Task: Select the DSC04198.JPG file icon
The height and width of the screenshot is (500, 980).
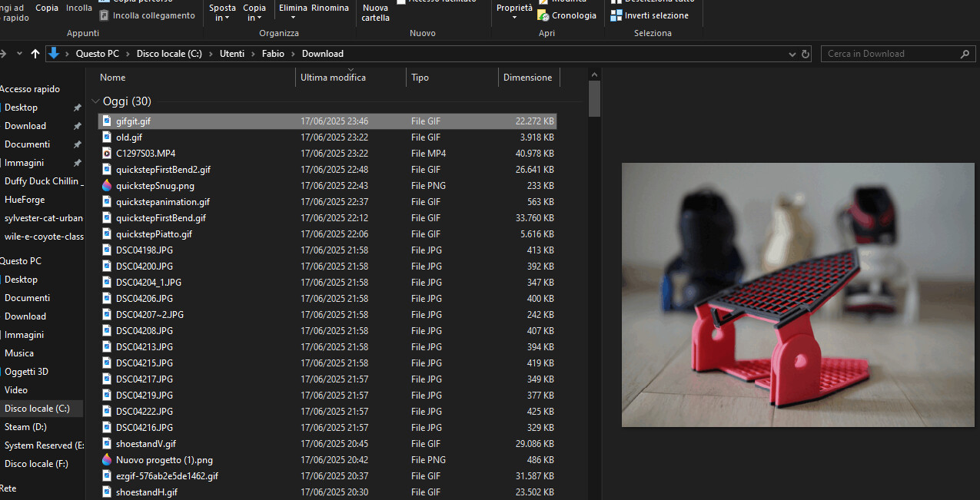Action: pos(108,250)
